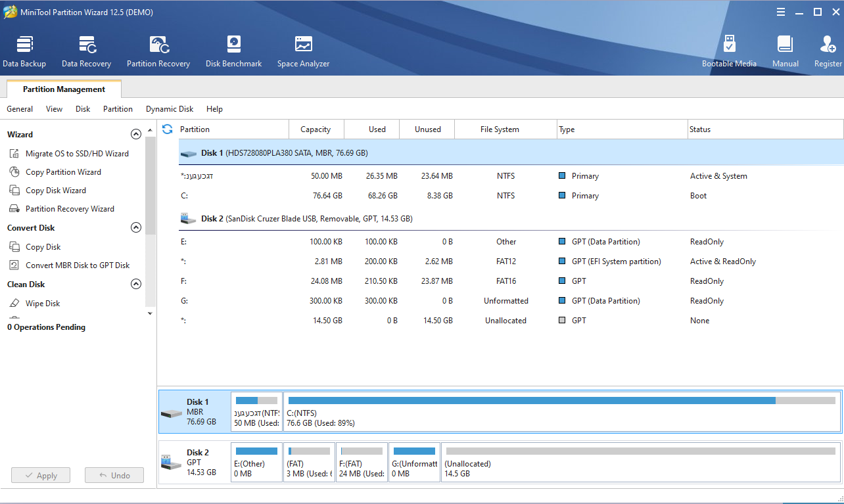Start Disk Benchmark
Screen dimensions: 844x504
coord(233,52)
